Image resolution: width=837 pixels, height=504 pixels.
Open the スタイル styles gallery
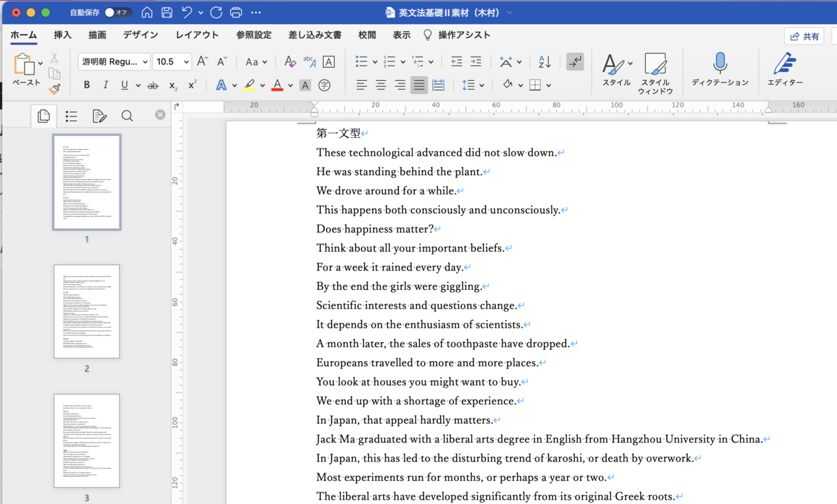pos(617,70)
